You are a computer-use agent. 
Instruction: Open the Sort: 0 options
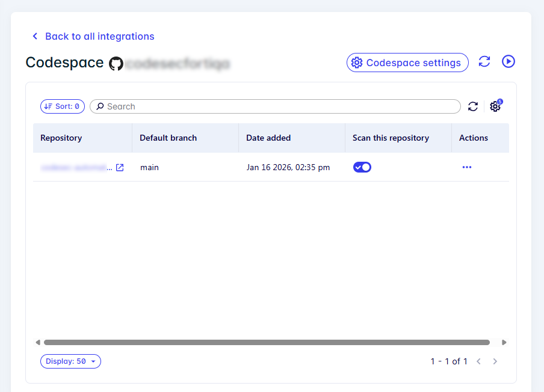[63, 106]
